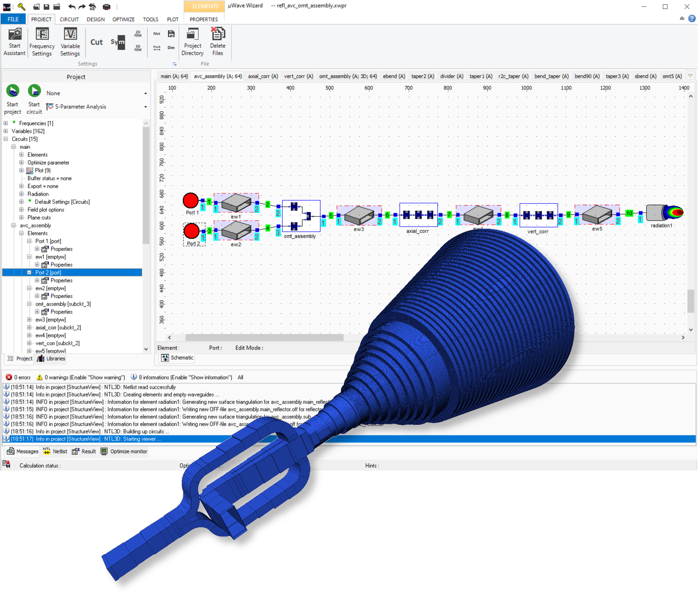Screen dimensions: 698x616
Task: Open the Project Directory
Action: click(192, 35)
